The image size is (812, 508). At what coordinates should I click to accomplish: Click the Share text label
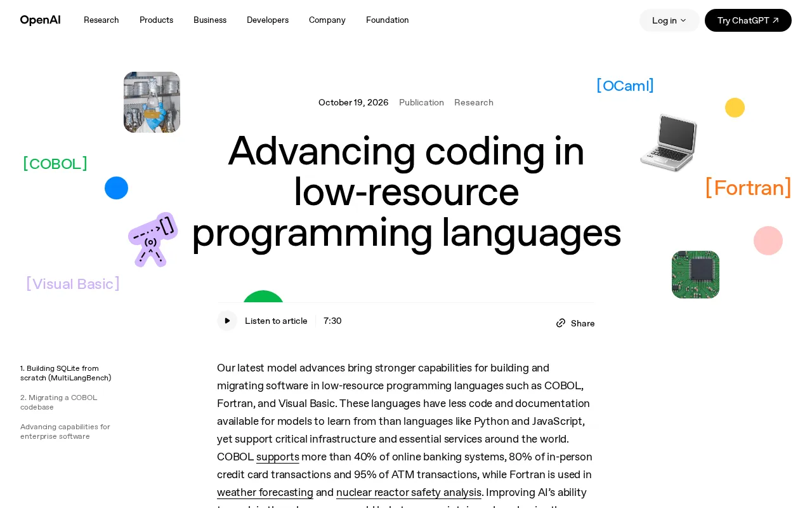(x=583, y=323)
